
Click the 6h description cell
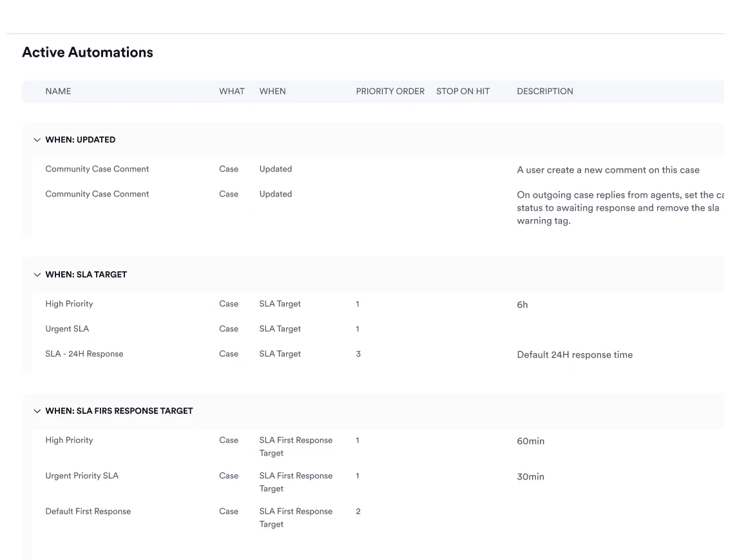pyautogui.click(x=522, y=305)
